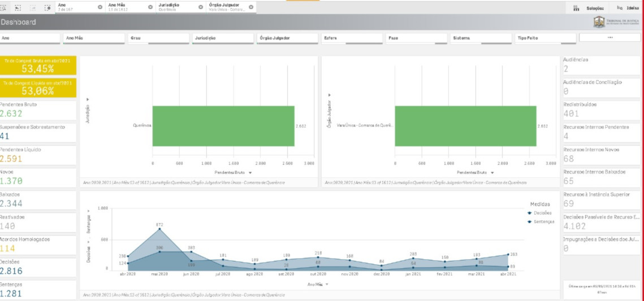Click the Acordos Homologados 114 KPI
Screen dimensions: 644x301
(x=38, y=245)
